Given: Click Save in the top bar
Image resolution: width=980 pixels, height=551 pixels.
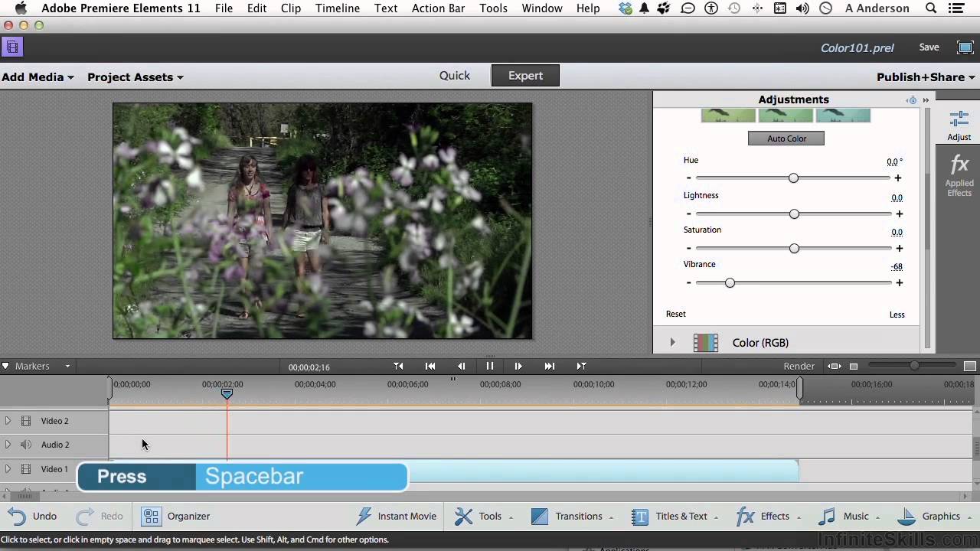Looking at the screenshot, I should click(929, 47).
